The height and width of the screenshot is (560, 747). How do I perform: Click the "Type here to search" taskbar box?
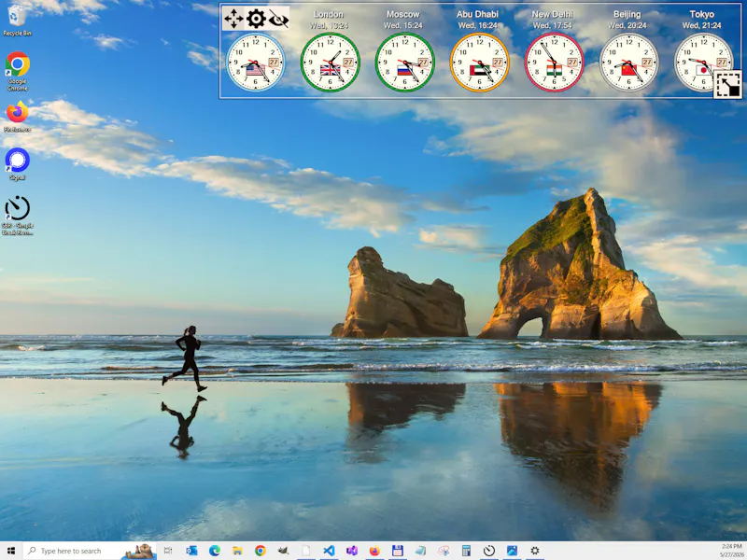pos(90,551)
